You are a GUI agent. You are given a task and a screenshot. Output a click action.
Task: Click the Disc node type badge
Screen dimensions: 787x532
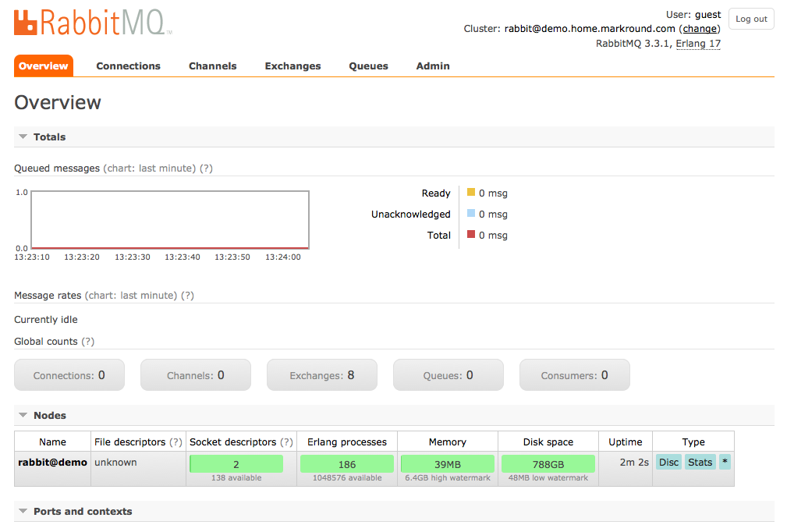[x=668, y=463]
